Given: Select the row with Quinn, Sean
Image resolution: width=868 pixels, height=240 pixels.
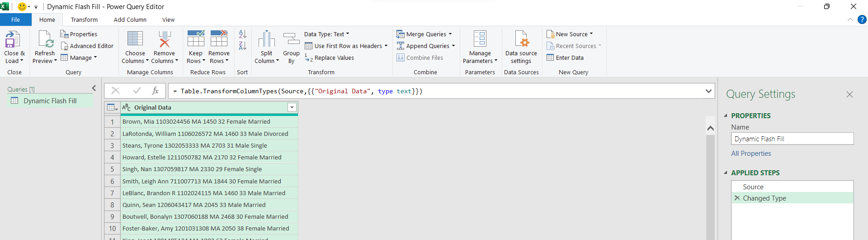Looking at the screenshot, I should pos(209,205).
